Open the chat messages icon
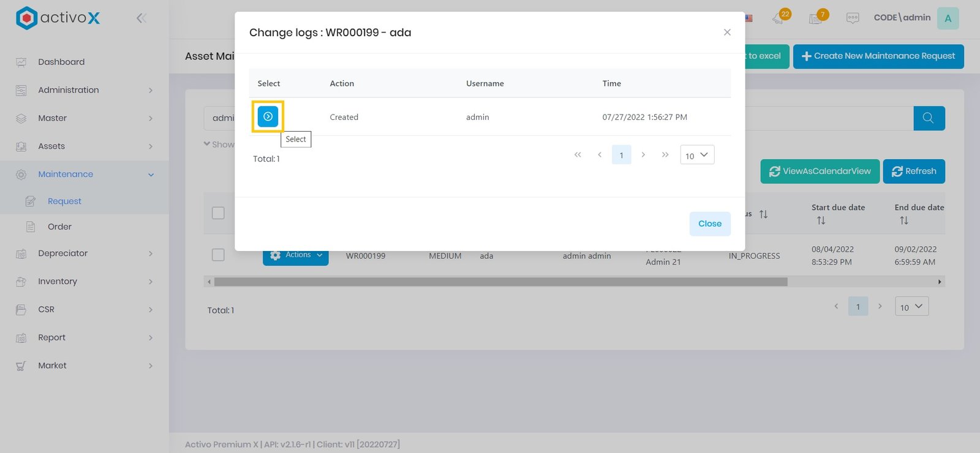 pyautogui.click(x=853, y=18)
